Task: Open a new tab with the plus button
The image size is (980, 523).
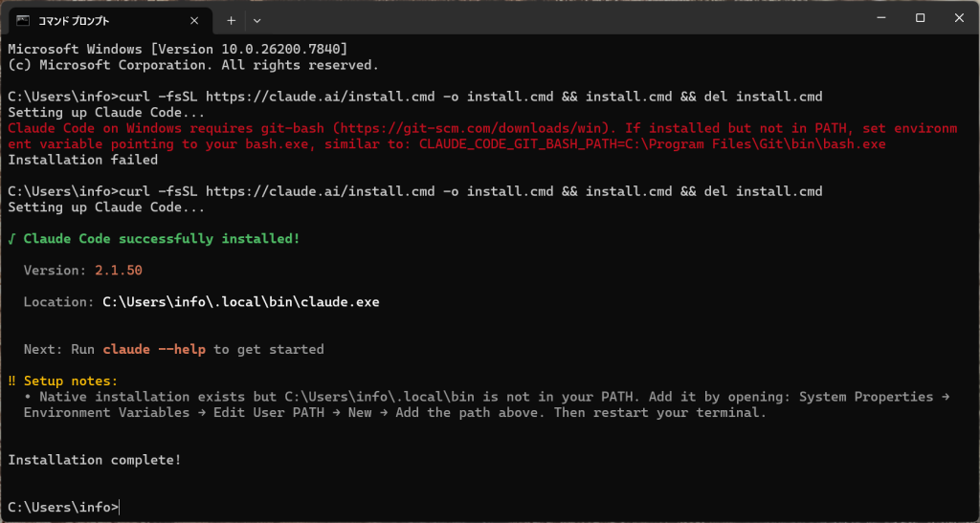Action: 231,19
